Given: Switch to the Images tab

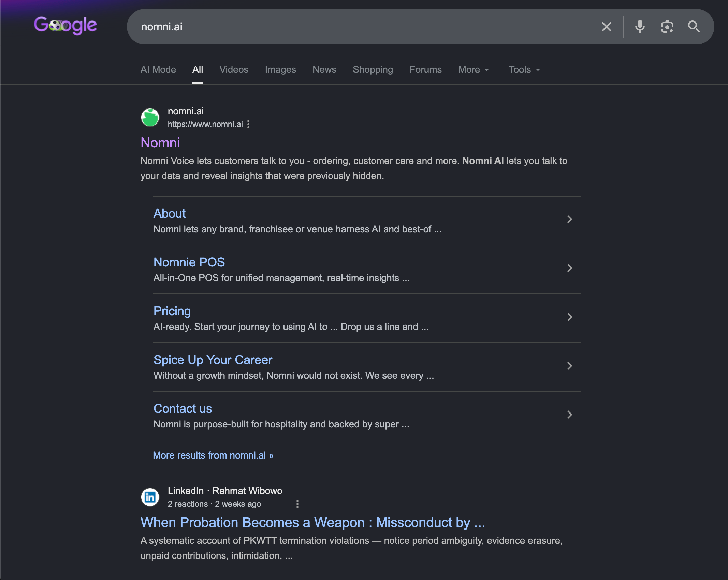Looking at the screenshot, I should point(280,70).
